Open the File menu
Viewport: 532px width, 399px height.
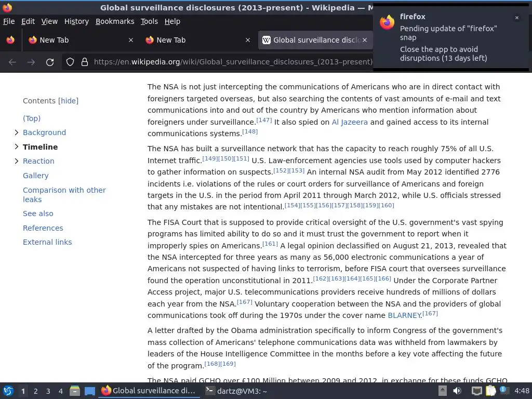(9, 21)
